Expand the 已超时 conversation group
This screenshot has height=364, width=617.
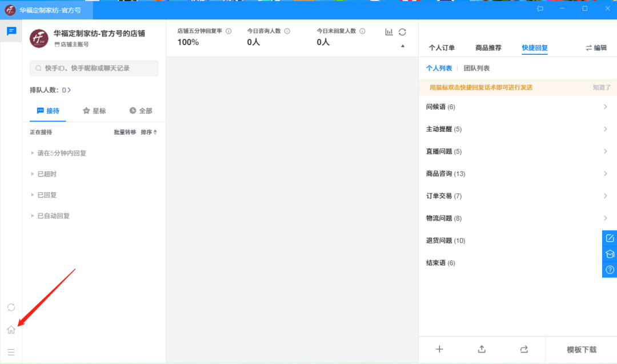pyautogui.click(x=47, y=174)
